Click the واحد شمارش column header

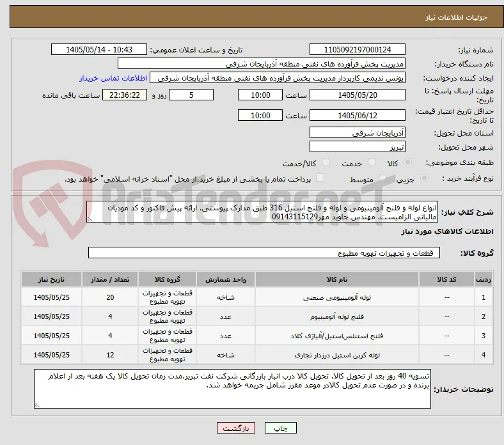226,279
